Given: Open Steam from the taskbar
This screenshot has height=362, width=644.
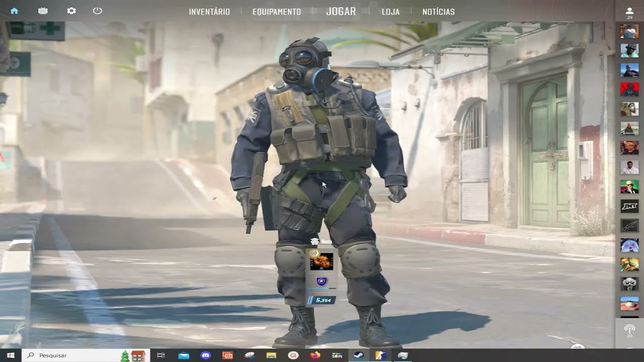Looking at the screenshot, I should point(359,355).
